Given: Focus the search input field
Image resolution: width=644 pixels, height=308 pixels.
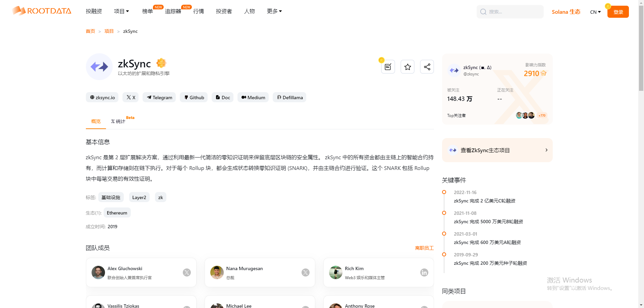Looking at the screenshot, I should [x=510, y=12].
